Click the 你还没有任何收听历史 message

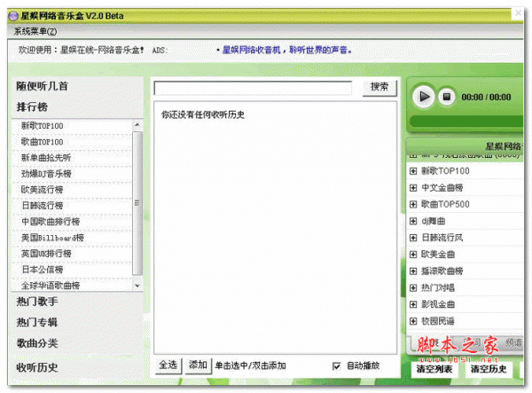click(x=203, y=114)
